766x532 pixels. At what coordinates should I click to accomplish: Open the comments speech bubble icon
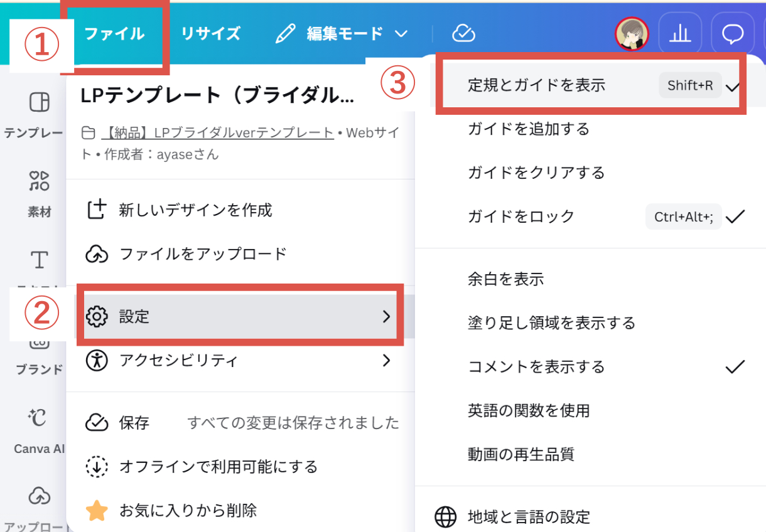pyautogui.click(x=733, y=34)
